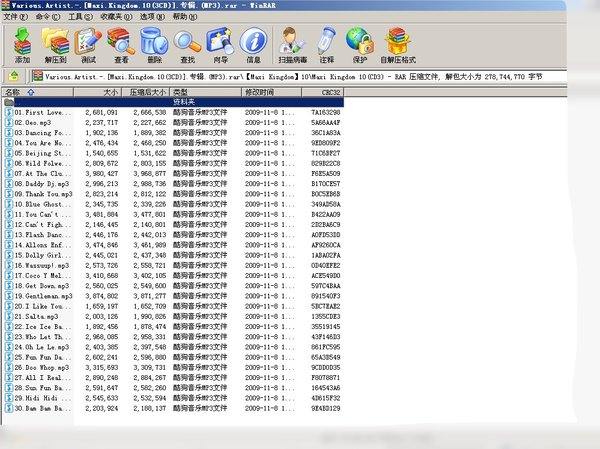The height and width of the screenshot is (449, 600).
Task: Open the Wizard (向导) tool
Action: pos(220,45)
